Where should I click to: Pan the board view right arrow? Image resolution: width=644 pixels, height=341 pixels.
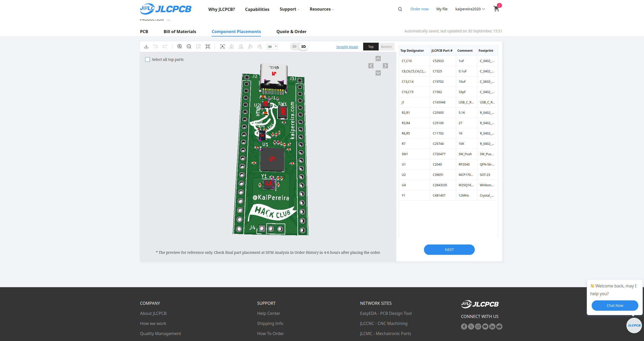[385, 66]
